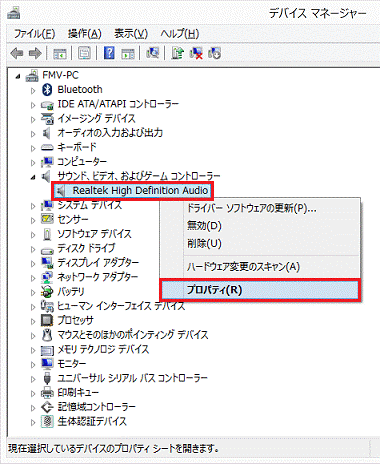Select the イメージング デバイス tree row
Viewport: 380px width, 464px height.
(x=96, y=119)
